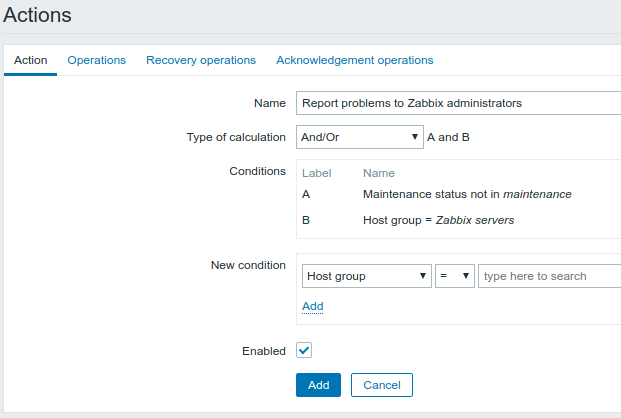Click the 'A and B' calculation expression

448,137
